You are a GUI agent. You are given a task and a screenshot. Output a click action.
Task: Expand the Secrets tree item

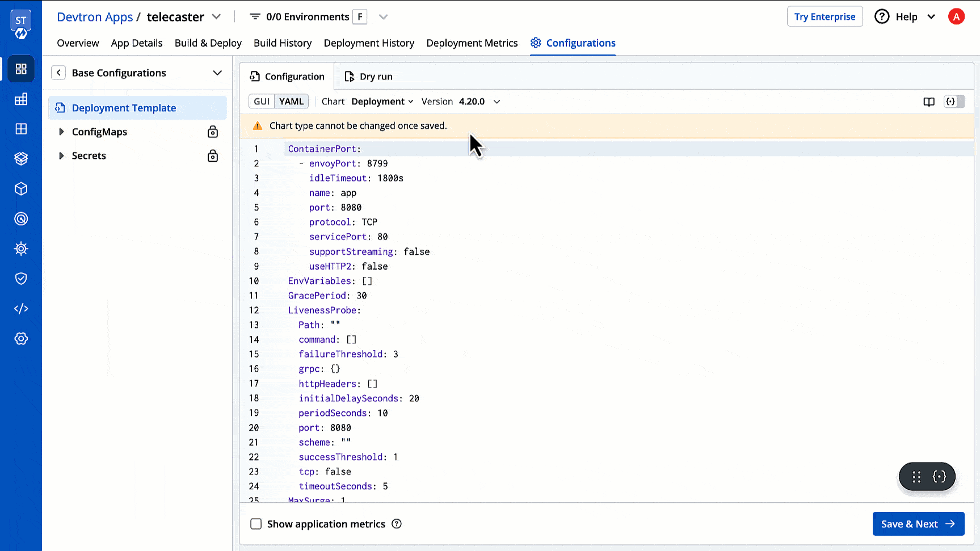click(61, 156)
